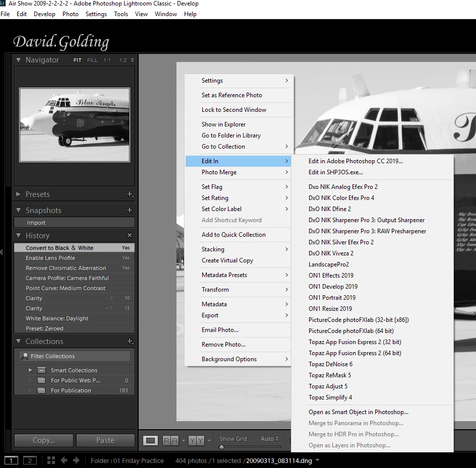Open the Photo menu
Viewport: 476px width, 468px height.
pyautogui.click(x=71, y=14)
